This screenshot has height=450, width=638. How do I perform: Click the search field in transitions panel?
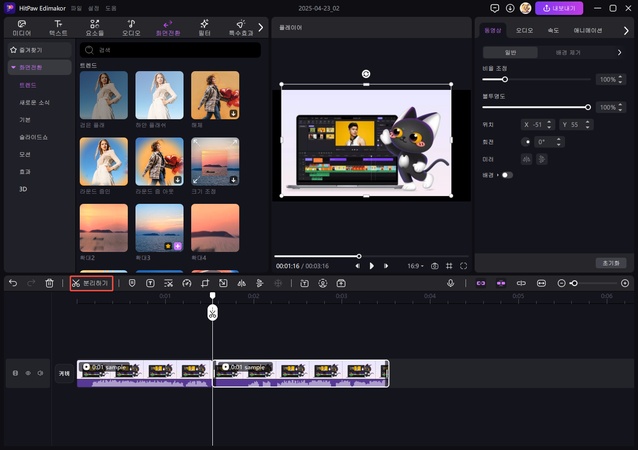click(x=170, y=49)
